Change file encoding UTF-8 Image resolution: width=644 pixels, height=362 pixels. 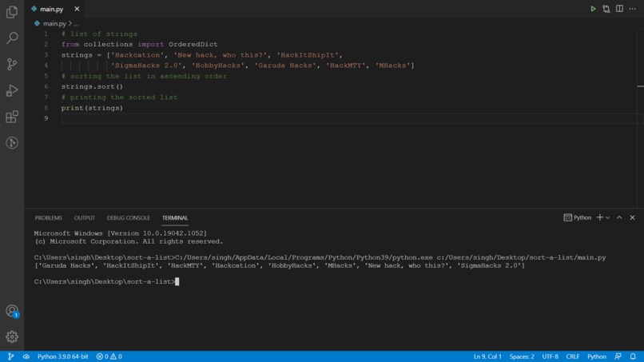click(x=550, y=356)
